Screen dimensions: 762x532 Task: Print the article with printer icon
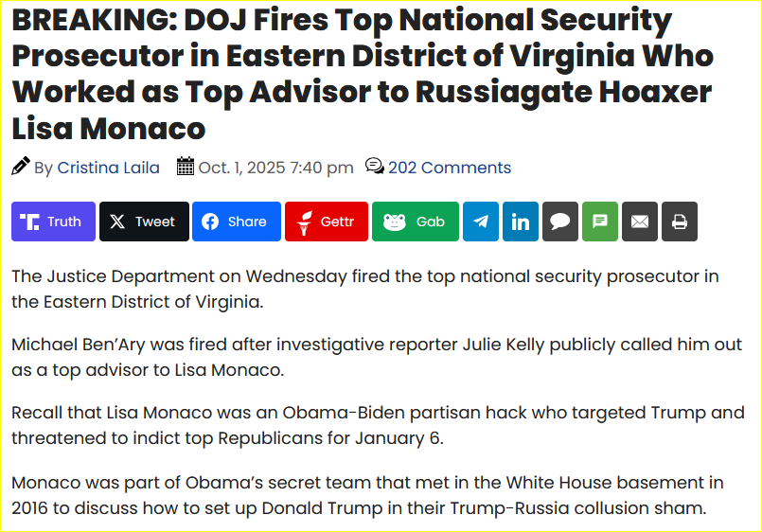pyautogui.click(x=680, y=222)
